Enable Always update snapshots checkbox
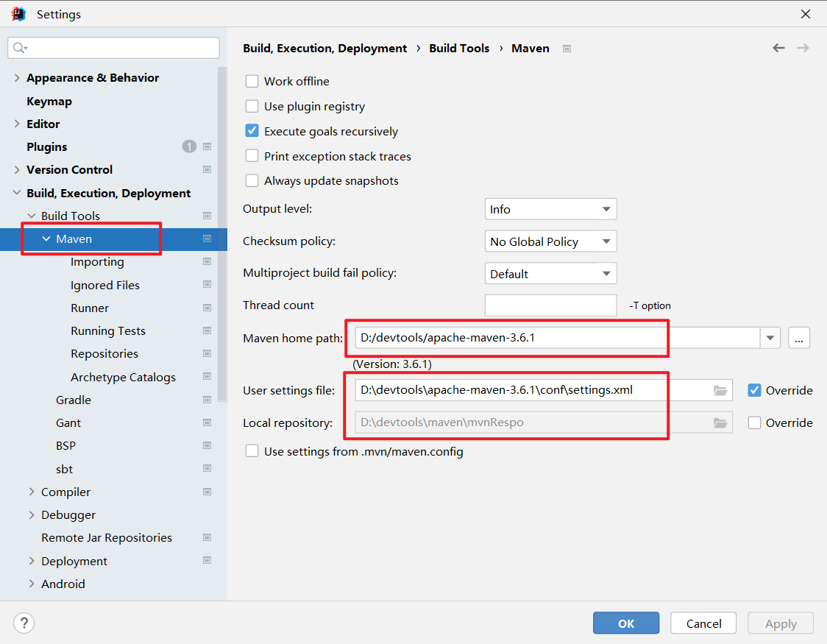The height and width of the screenshot is (644, 827). pyautogui.click(x=252, y=181)
